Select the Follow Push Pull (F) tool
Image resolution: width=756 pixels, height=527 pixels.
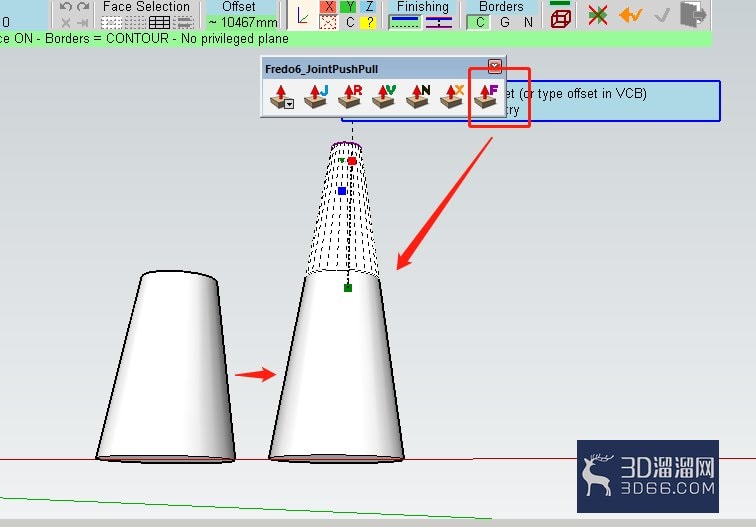pyautogui.click(x=486, y=96)
